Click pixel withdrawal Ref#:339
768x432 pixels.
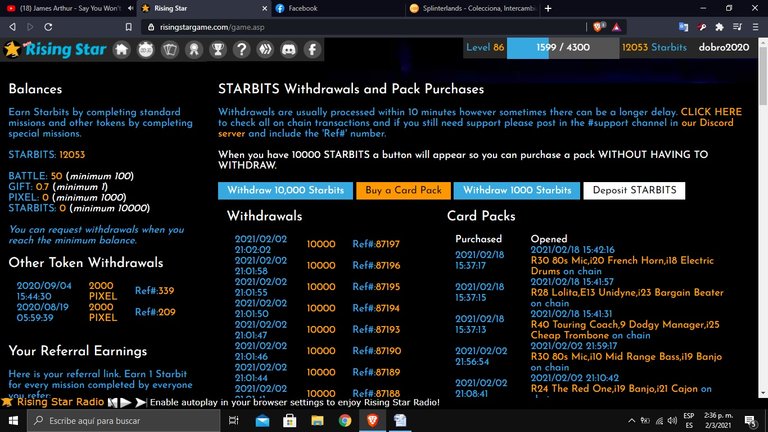tap(154, 291)
